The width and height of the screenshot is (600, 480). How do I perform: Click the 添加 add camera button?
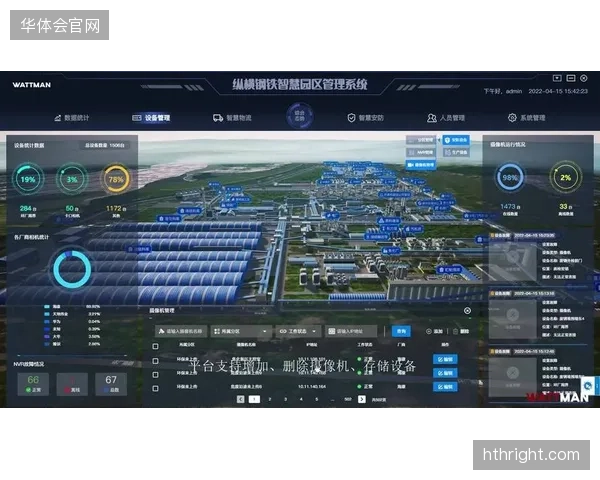point(434,331)
